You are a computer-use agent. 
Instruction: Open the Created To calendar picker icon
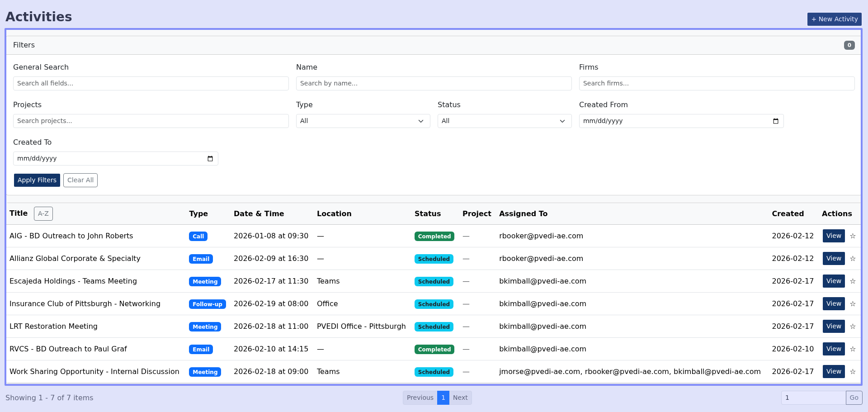coord(210,159)
